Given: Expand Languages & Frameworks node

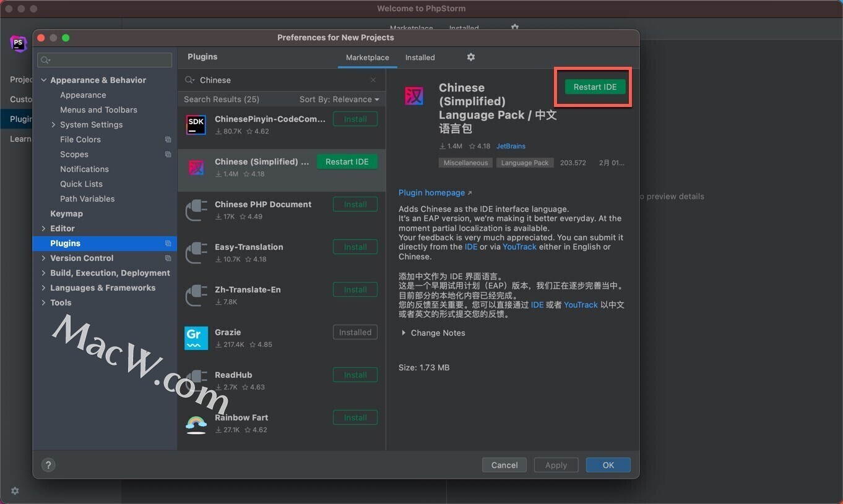Looking at the screenshot, I should [x=43, y=288].
